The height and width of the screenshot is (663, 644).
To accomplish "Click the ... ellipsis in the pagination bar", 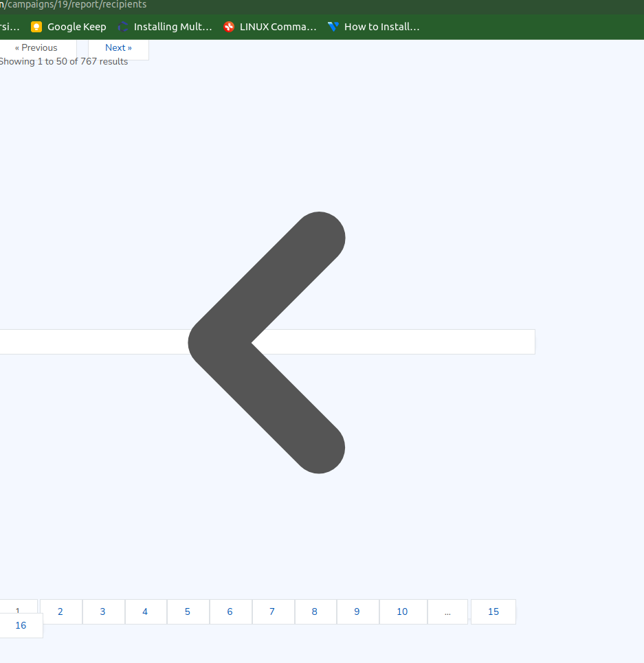I will (447, 611).
